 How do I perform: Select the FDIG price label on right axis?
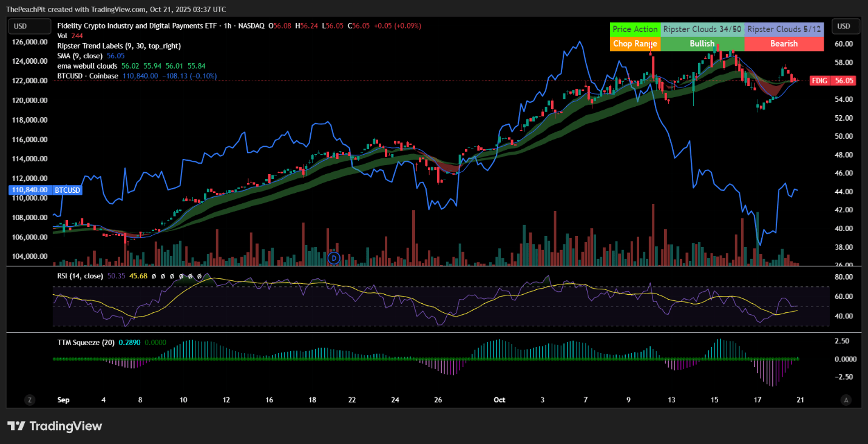pyautogui.click(x=832, y=80)
